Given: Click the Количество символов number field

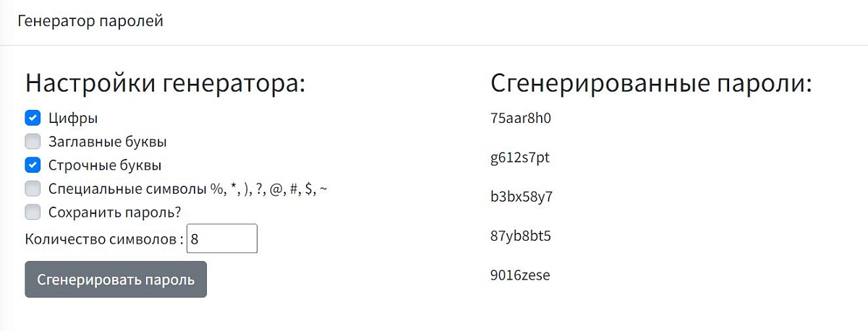Looking at the screenshot, I should (221, 238).
